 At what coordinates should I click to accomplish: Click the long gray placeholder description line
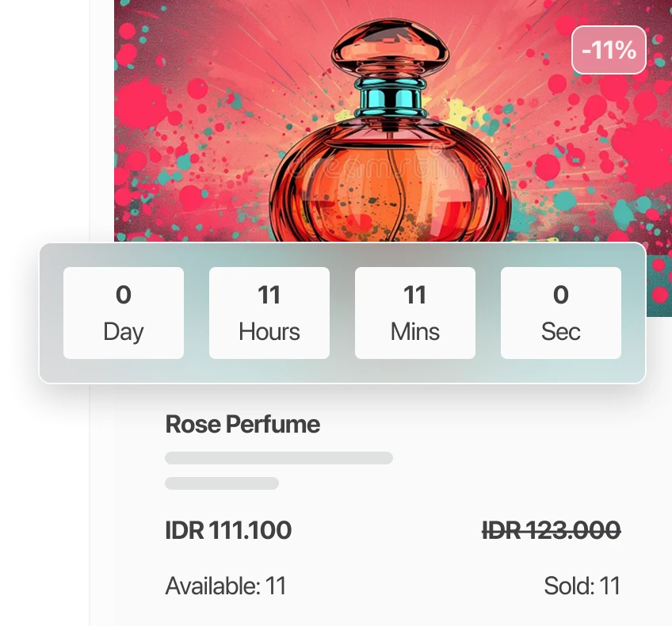pyautogui.click(x=279, y=457)
